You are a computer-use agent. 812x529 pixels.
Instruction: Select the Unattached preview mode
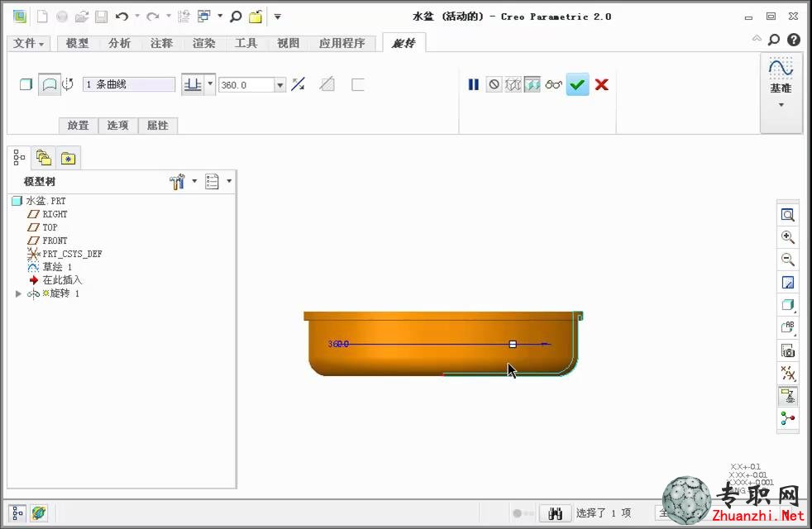point(513,84)
